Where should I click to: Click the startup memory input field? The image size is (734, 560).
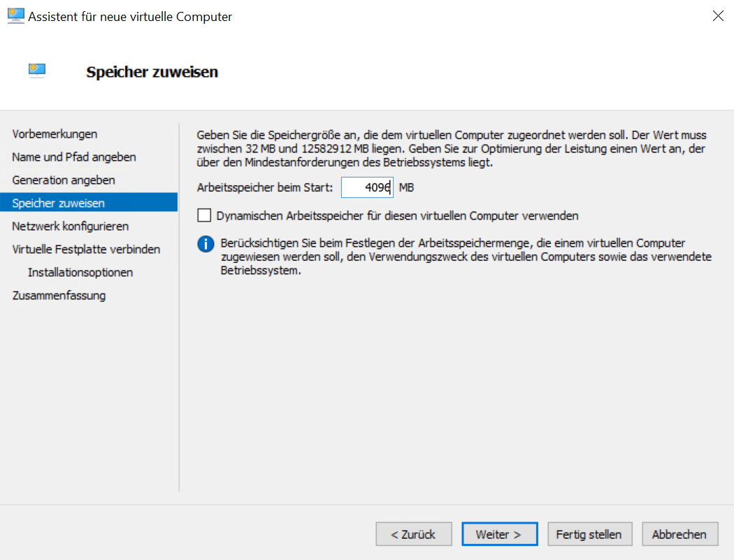367,187
